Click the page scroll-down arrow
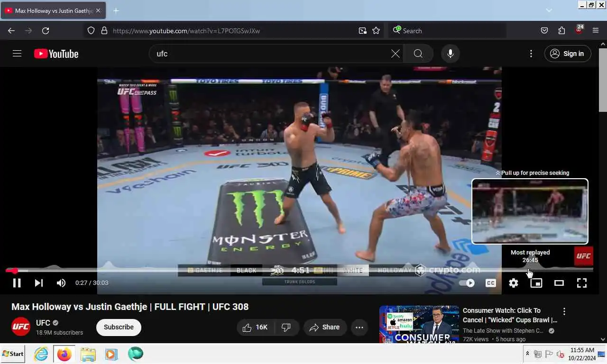Viewport: 607px width, 364px height. pyautogui.click(x=603, y=339)
